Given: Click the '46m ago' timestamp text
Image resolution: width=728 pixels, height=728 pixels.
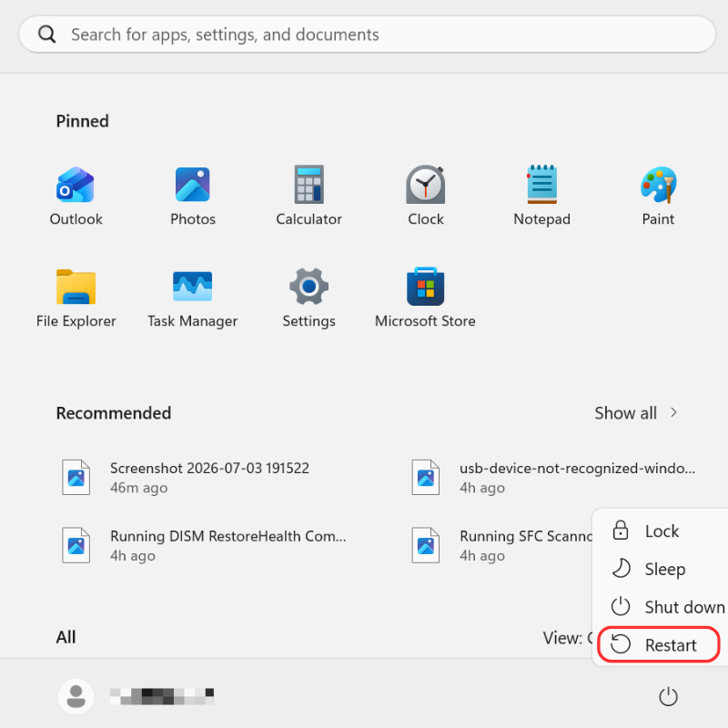Looking at the screenshot, I should [x=138, y=488].
